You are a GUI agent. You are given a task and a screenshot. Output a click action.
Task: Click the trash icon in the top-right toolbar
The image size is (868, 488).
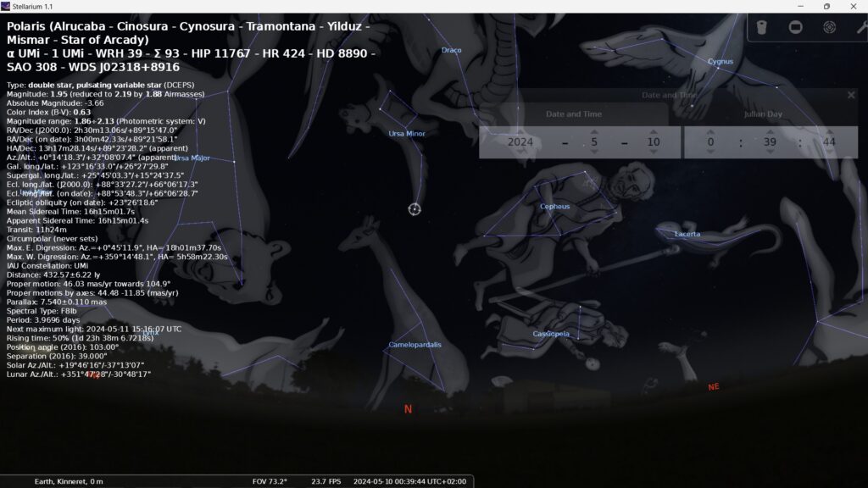click(x=761, y=26)
